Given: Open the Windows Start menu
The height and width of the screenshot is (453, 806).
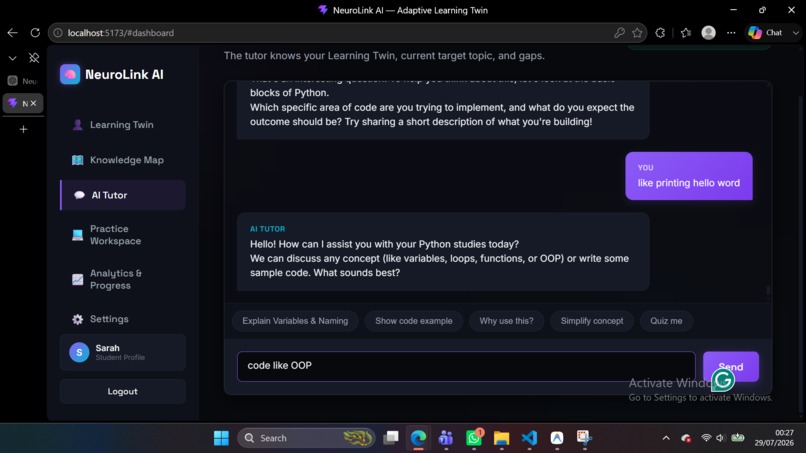Looking at the screenshot, I should coord(222,438).
